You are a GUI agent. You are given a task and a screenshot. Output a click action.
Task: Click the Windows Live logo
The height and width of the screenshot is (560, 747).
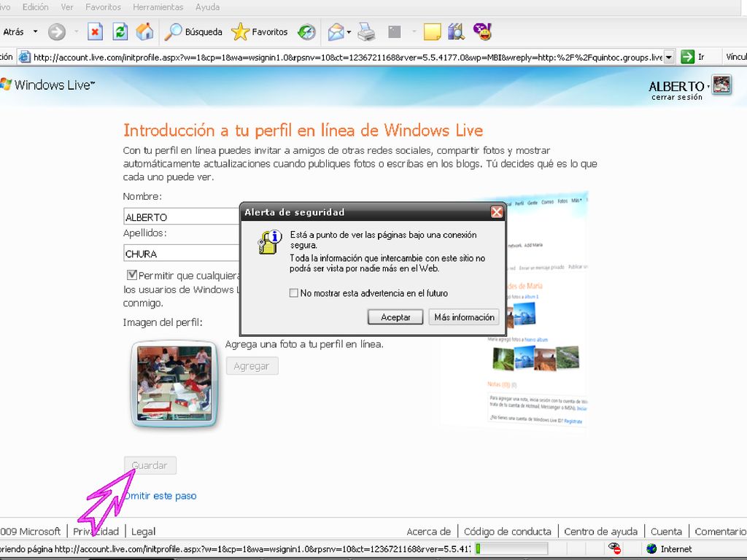[47, 85]
